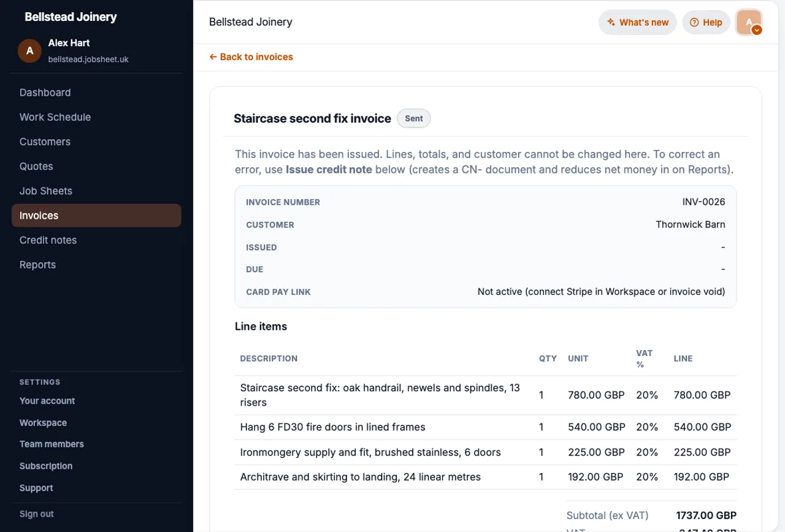Image resolution: width=785 pixels, height=532 pixels.
Task: Click customer name Thornwick Barn
Action: [x=691, y=224]
